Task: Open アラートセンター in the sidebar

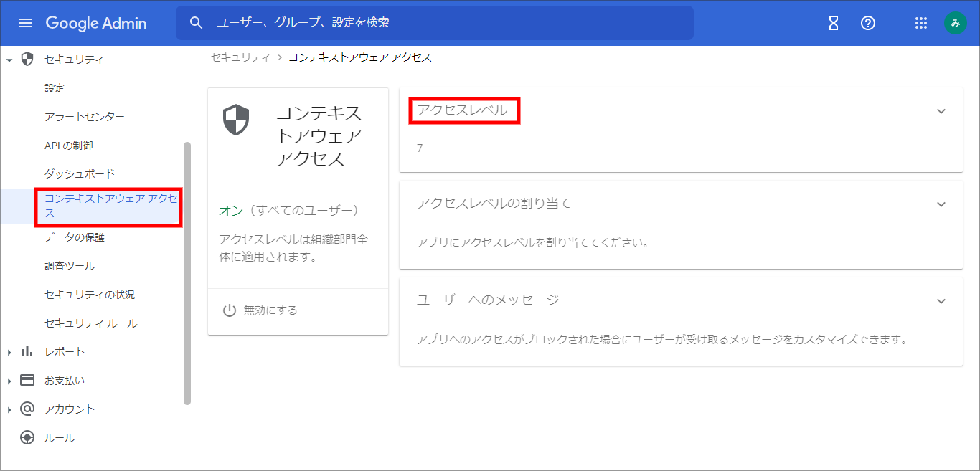Action: point(85,117)
